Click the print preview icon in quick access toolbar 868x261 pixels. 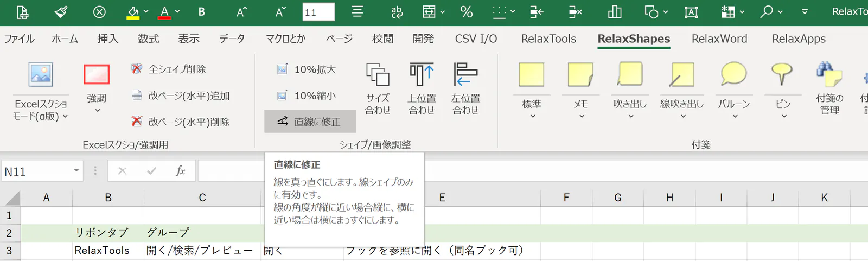coord(22,12)
